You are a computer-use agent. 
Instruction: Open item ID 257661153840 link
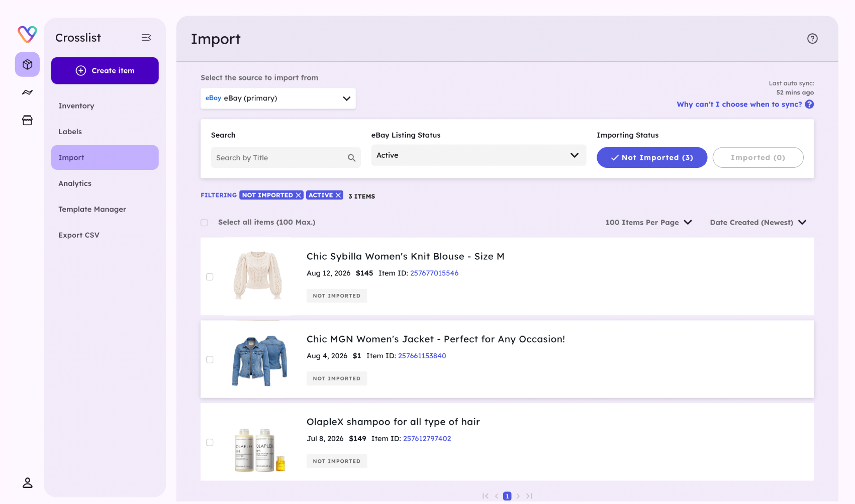[x=422, y=356]
